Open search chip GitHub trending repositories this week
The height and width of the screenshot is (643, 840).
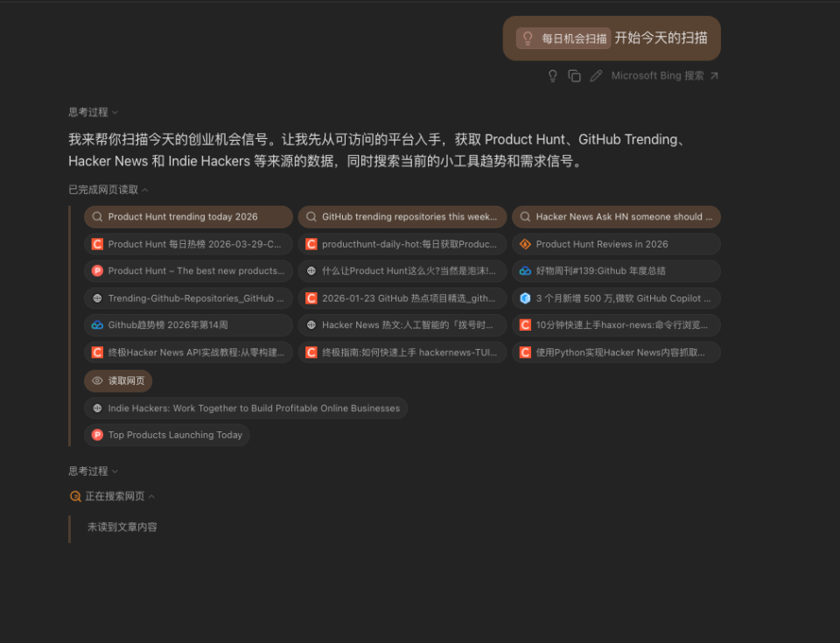tap(402, 217)
